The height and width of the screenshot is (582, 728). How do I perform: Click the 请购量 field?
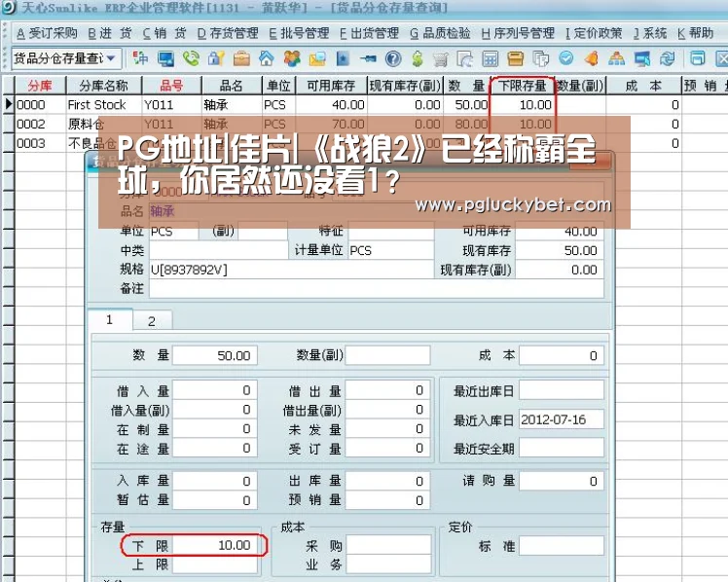pos(561,482)
